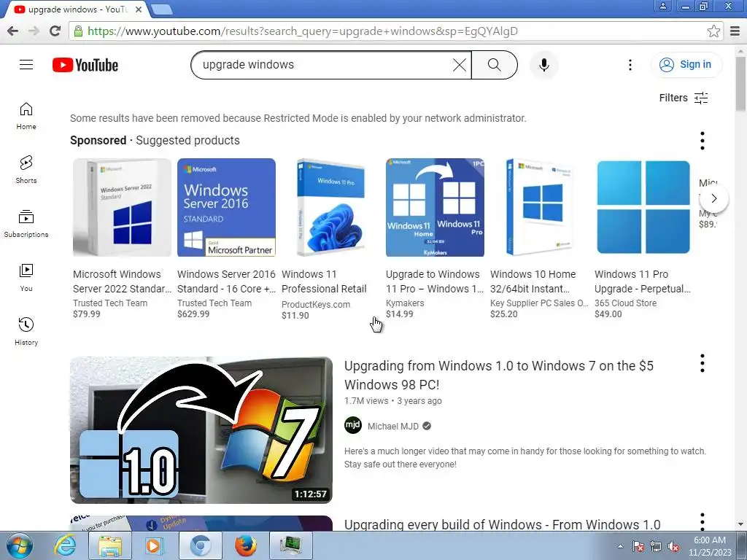Click the browser address bar URL
Viewport: 747px width, 560px height.
coord(303,31)
